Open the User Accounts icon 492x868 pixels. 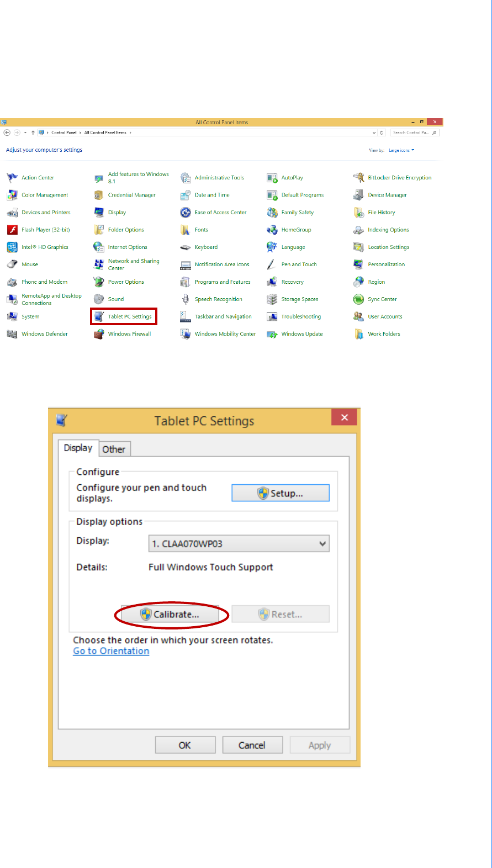point(358,316)
